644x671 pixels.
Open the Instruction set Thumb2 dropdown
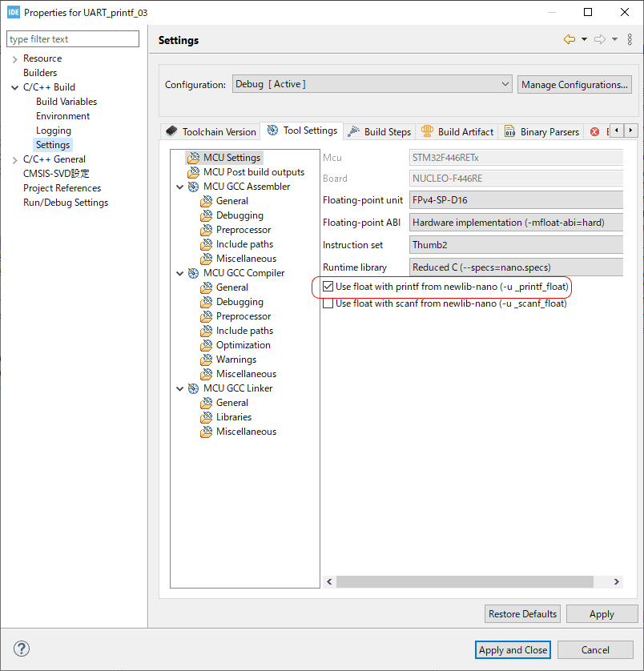(x=516, y=245)
